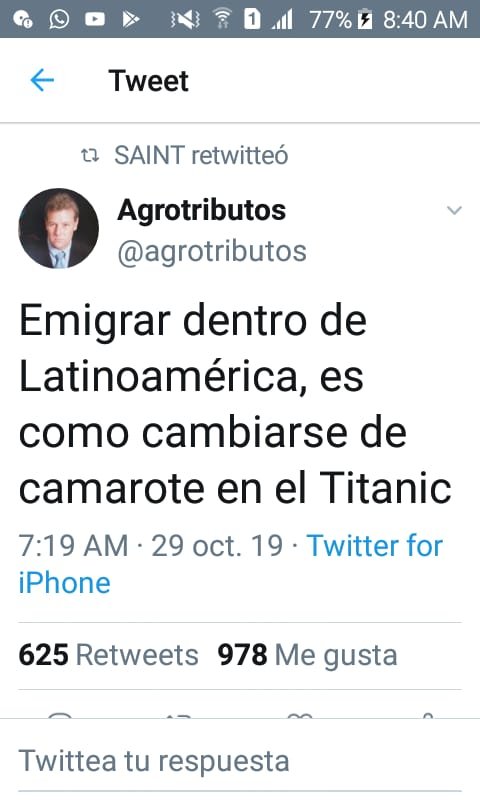Viewport: 480px width, 800px height.
Task: Open the Agrotributos display name
Action: (201, 210)
